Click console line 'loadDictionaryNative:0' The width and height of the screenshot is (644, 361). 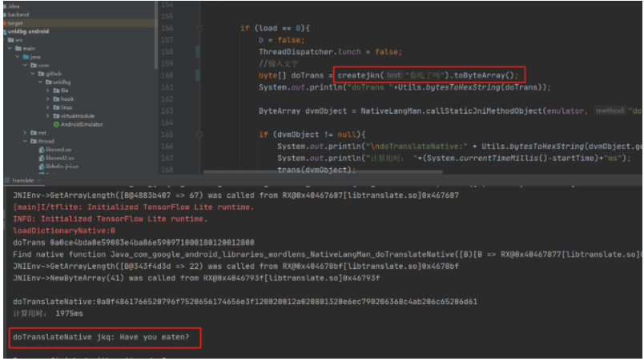(x=64, y=231)
